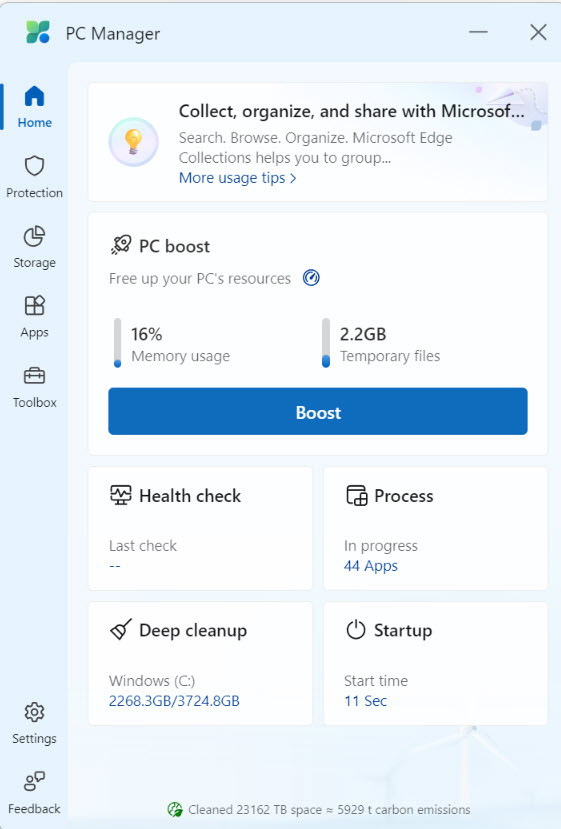The height and width of the screenshot is (829, 561).
Task: Click the PC Manager logo icon
Action: click(x=38, y=32)
